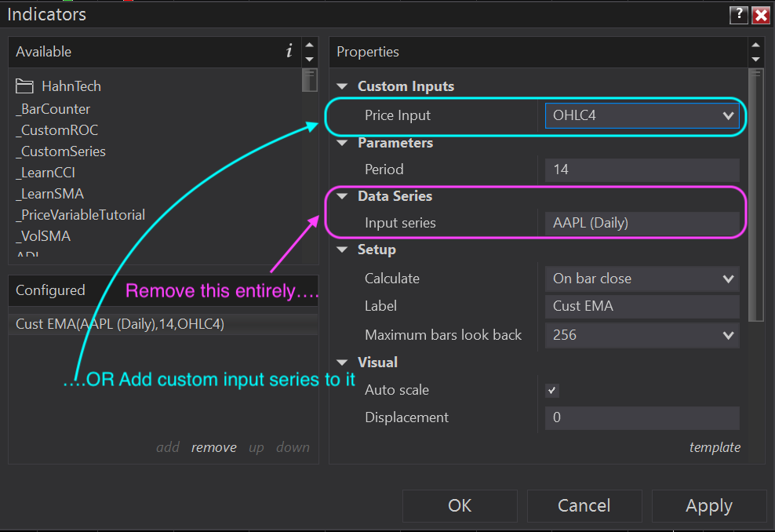This screenshot has height=532, width=775.
Task: Click the OK button
Action: (x=460, y=506)
